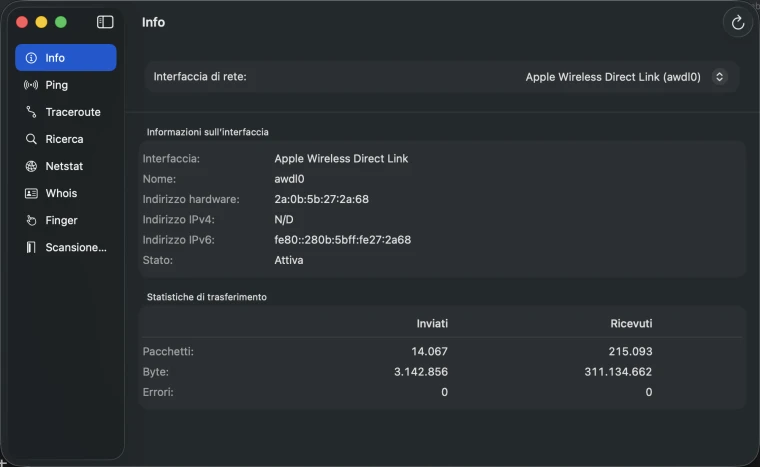Click the Whois card icon

pos(31,193)
